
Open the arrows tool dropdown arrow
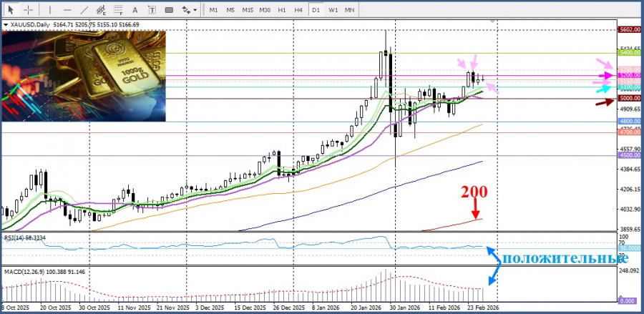coord(195,10)
